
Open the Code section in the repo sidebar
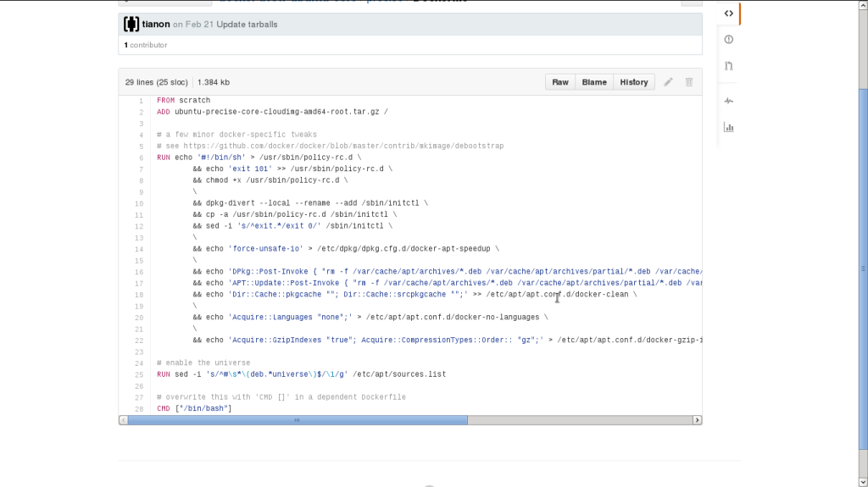click(728, 14)
